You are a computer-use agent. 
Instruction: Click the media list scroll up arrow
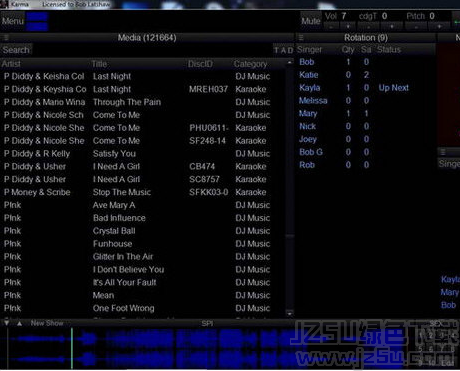coord(290,62)
